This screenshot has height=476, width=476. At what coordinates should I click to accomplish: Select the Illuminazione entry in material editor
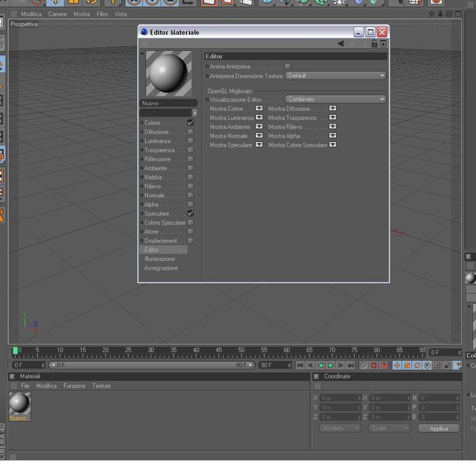[160, 259]
